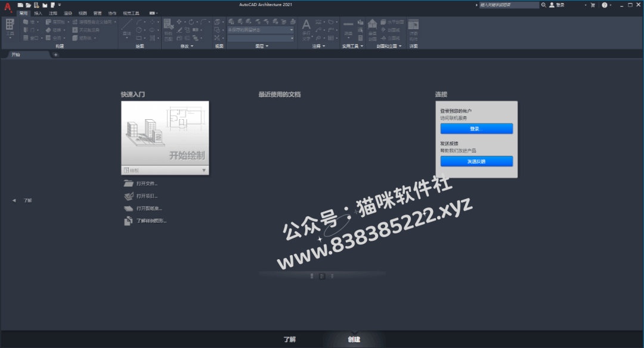
Task: Click the 特性匹配 match properties icon
Action: (168, 29)
